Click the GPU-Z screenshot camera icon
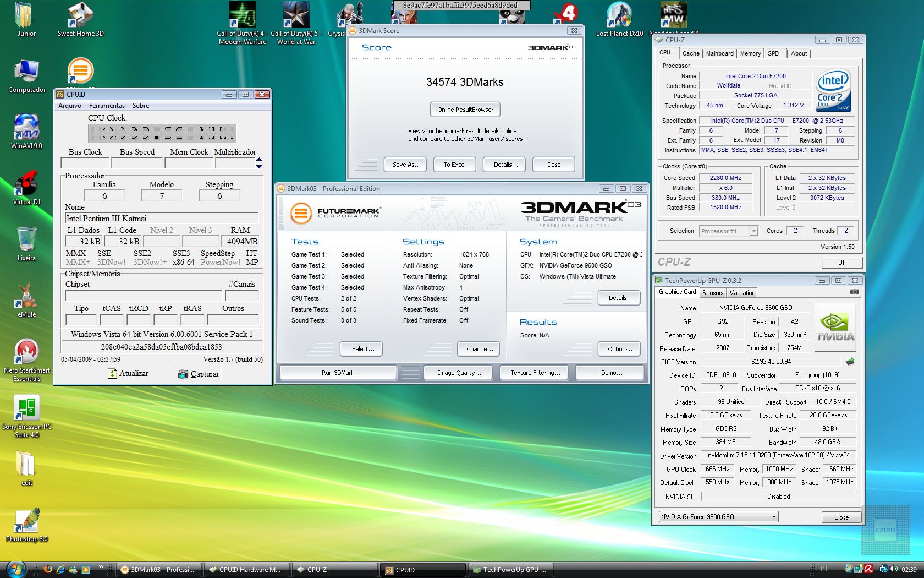This screenshot has width=924, height=578. coord(854,292)
